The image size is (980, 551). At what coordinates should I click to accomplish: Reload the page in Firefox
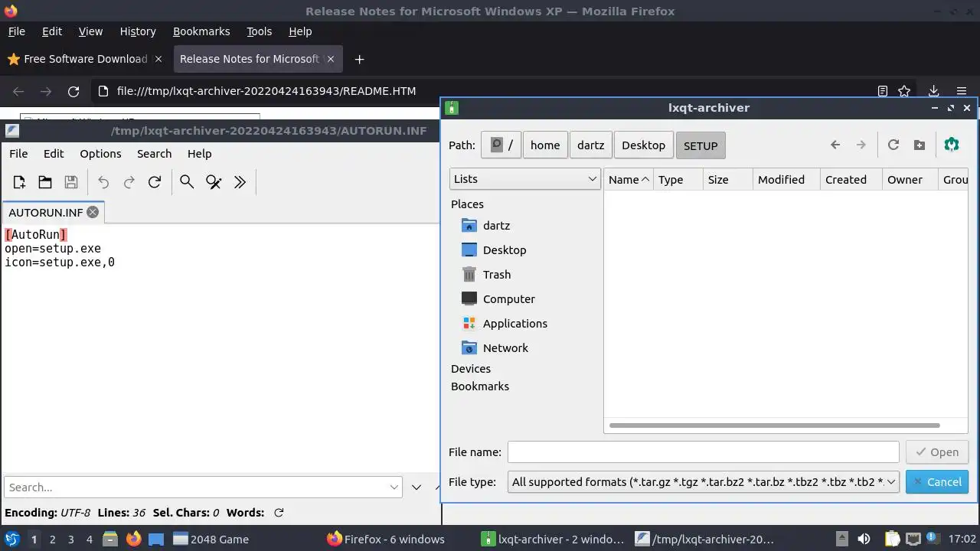coord(73,91)
